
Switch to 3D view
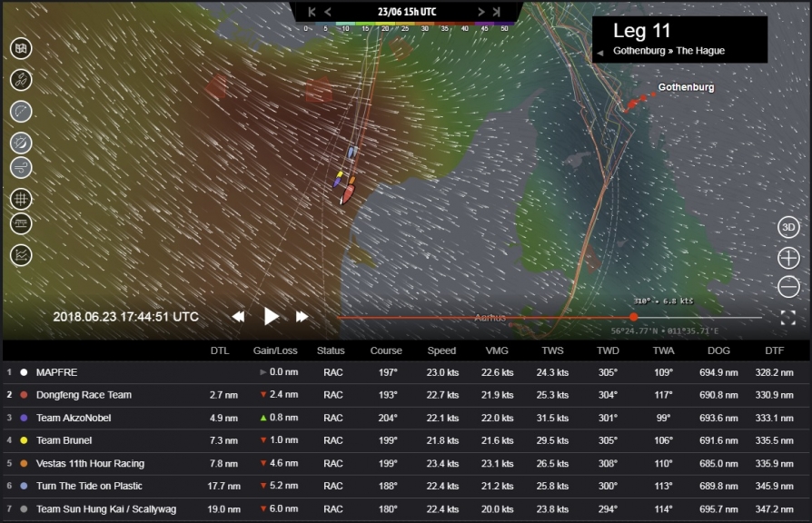tap(788, 227)
